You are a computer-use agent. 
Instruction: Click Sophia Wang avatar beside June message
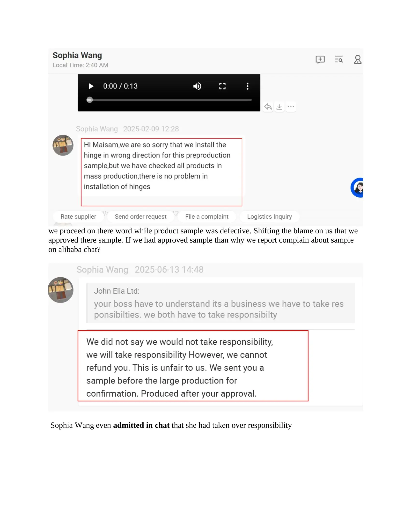[61, 290]
